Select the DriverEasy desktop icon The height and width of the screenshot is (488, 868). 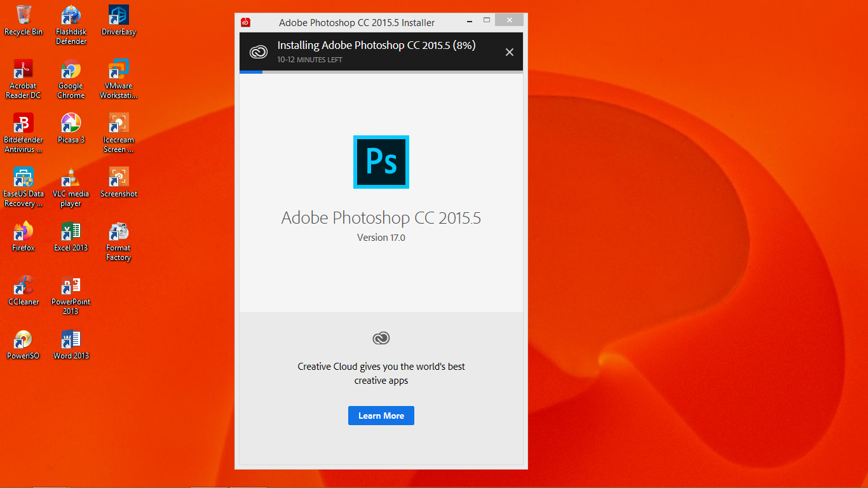pos(119,20)
